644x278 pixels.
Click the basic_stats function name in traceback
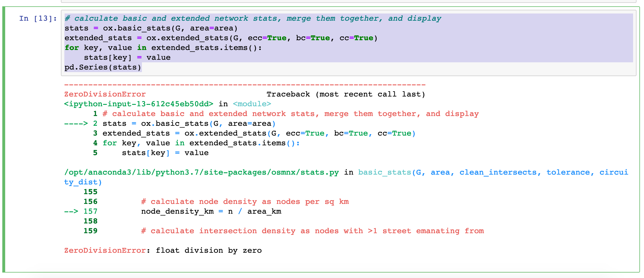pos(384,172)
